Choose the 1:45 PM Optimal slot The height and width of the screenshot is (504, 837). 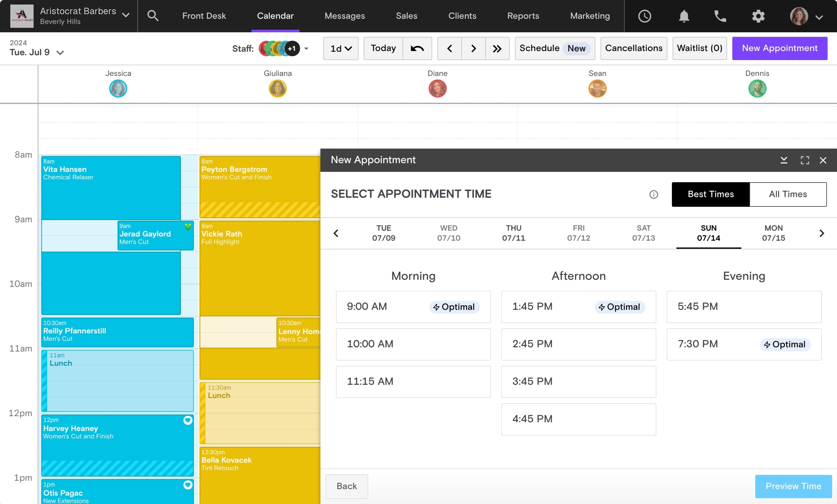[578, 307]
